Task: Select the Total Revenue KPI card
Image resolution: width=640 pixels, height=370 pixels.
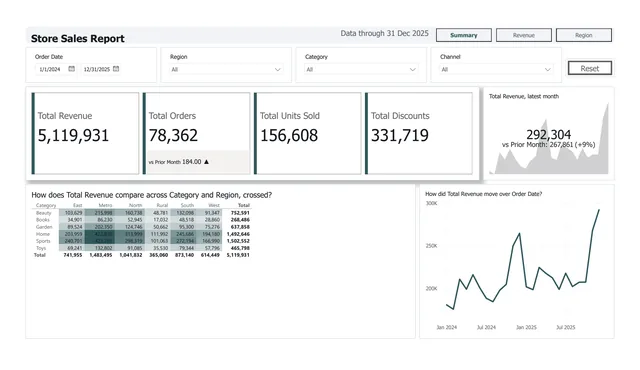Action: pyautogui.click(x=85, y=133)
